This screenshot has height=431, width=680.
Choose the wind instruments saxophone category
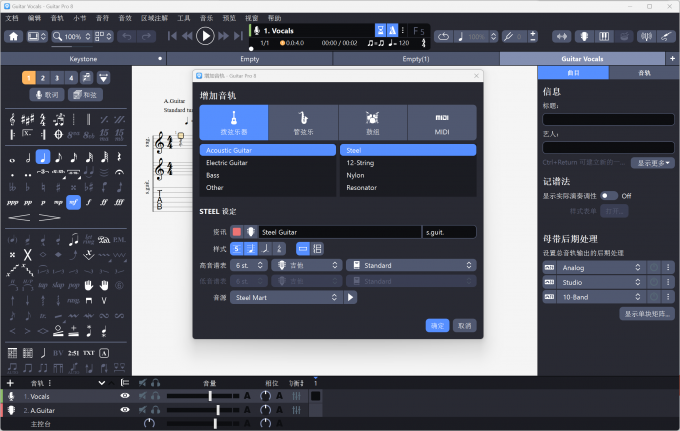tap(303, 122)
